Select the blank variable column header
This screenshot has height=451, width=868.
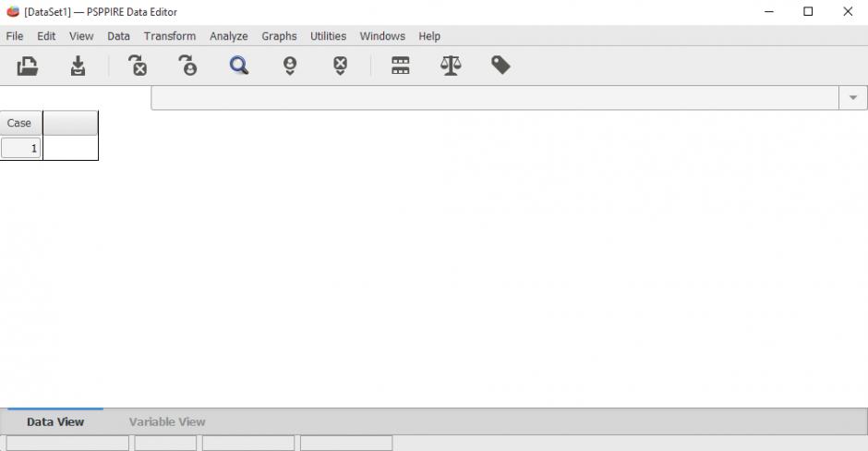point(70,123)
